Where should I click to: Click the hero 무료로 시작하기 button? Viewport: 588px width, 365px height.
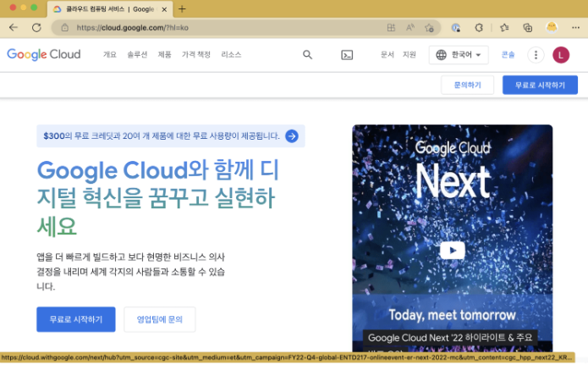[76, 319]
